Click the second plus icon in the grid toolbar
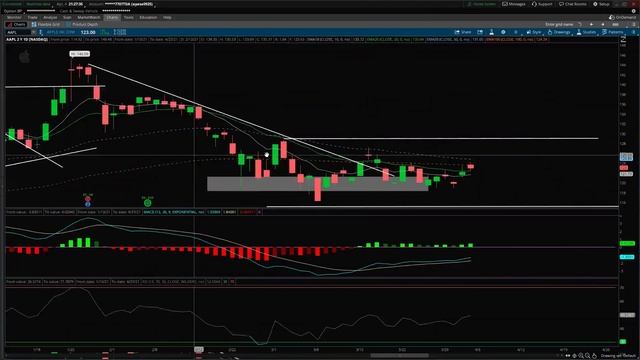The height and width of the screenshot is (360, 640). coord(603,24)
